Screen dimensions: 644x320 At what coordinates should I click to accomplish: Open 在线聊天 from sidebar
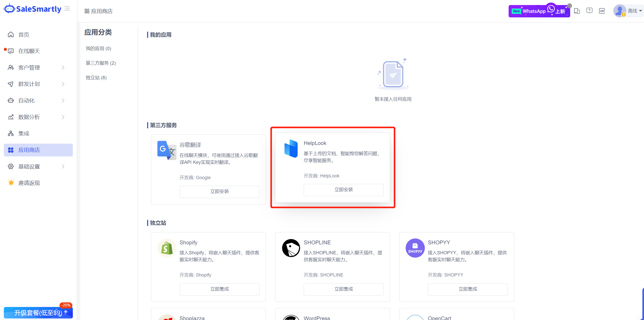click(x=29, y=51)
